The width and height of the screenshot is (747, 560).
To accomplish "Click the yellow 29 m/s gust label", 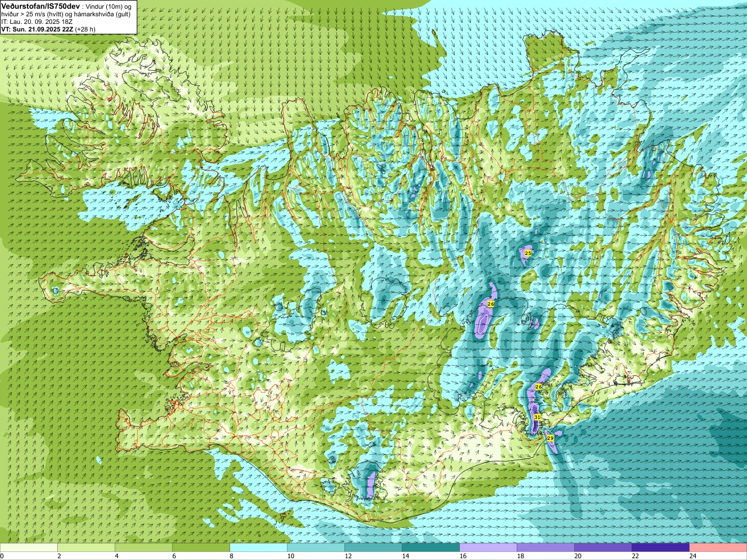I will click(x=550, y=437).
